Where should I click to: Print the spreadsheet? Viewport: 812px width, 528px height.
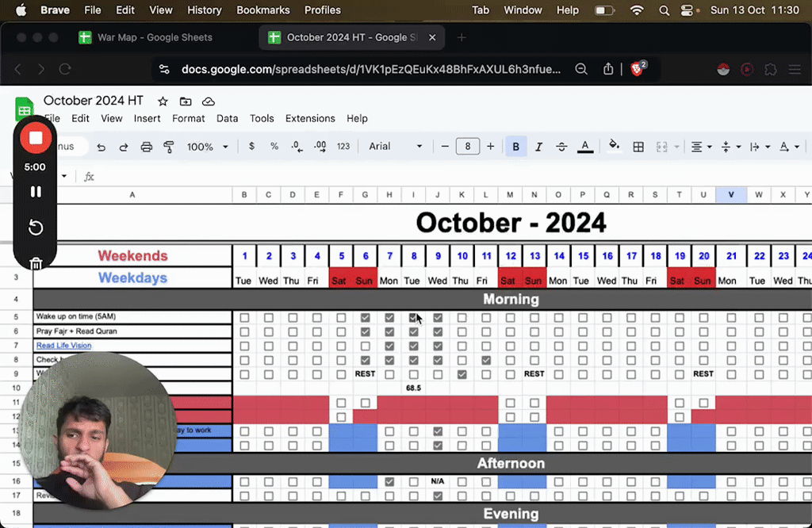tap(147, 147)
